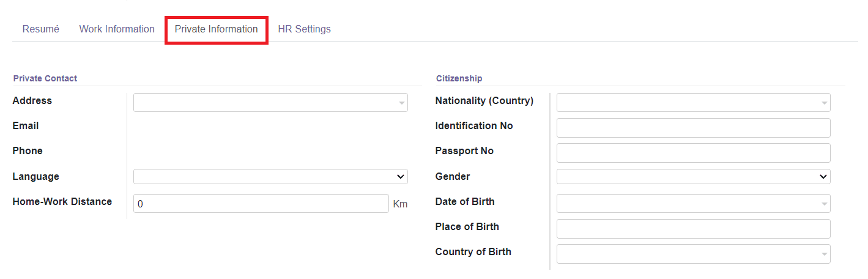Click the Language dropdown chevron icon
868x279 pixels.
pyautogui.click(x=401, y=177)
